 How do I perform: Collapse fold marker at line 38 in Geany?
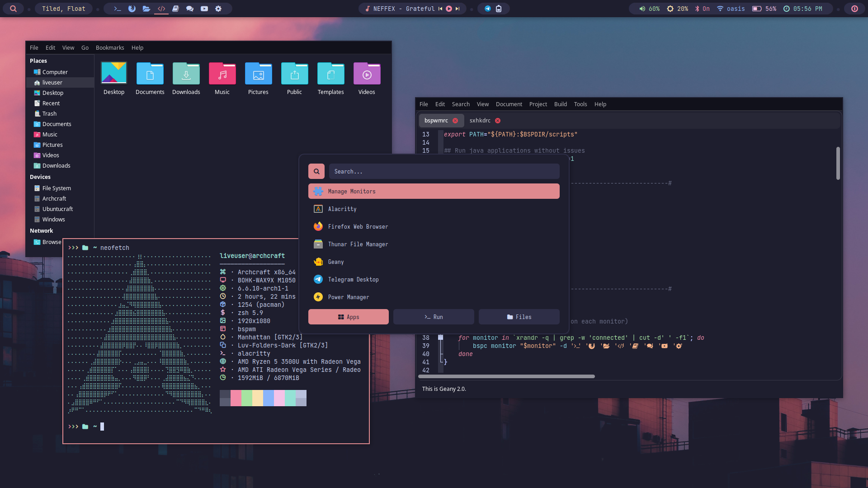click(x=441, y=338)
